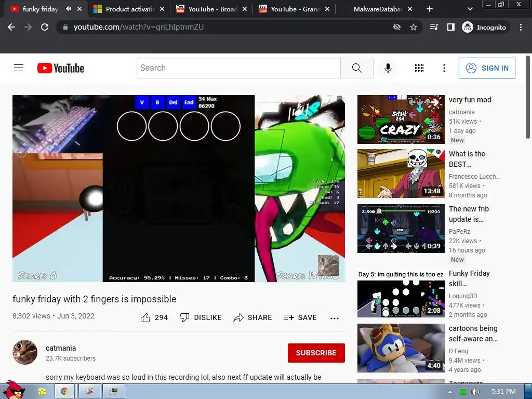The image size is (532, 399).
Task: Open the YouTube apps grid icon
Action: pyautogui.click(x=419, y=68)
